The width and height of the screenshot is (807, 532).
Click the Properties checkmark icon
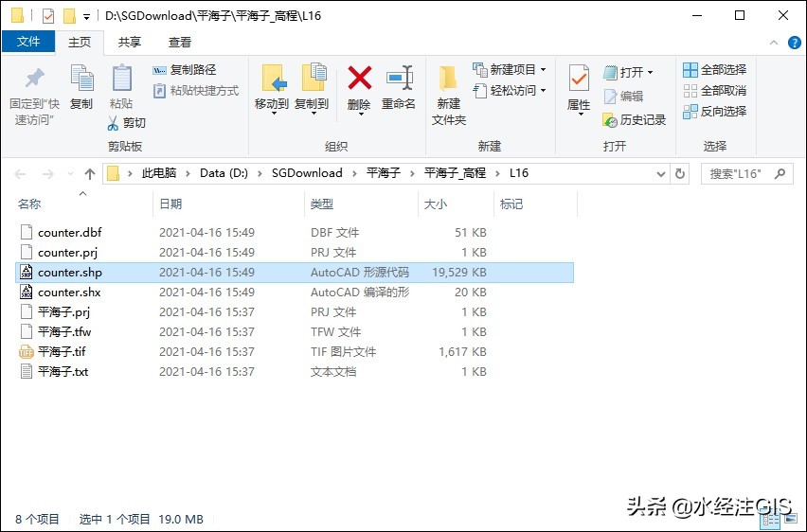579,79
